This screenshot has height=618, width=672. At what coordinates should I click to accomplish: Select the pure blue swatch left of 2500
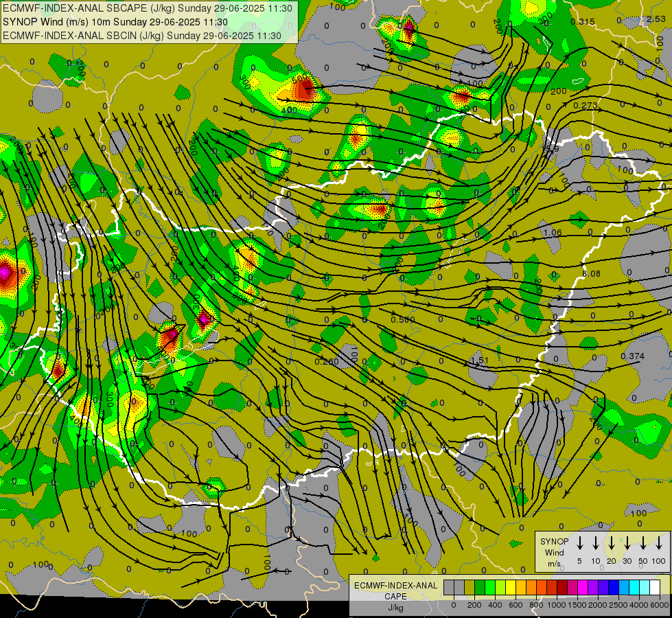pos(614,587)
